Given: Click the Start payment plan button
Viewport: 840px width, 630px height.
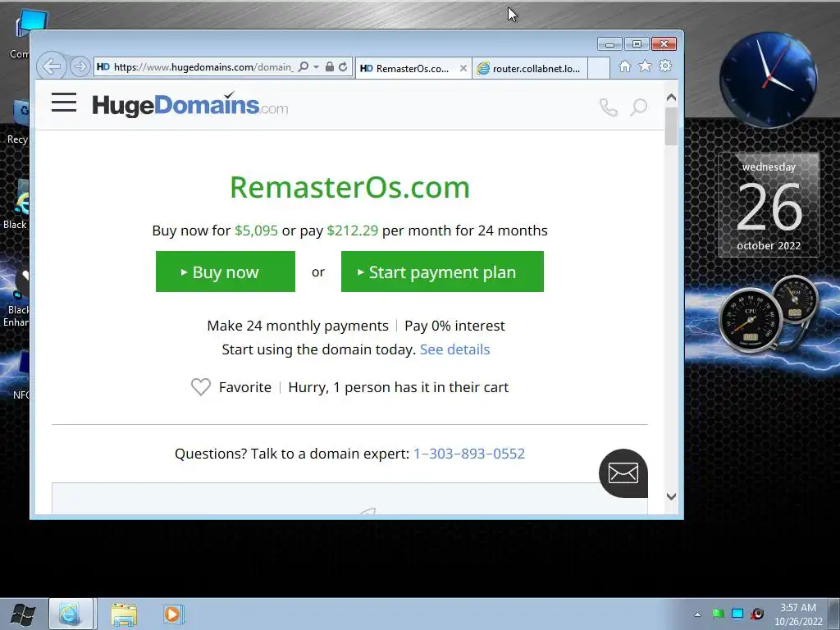Looking at the screenshot, I should coord(442,272).
